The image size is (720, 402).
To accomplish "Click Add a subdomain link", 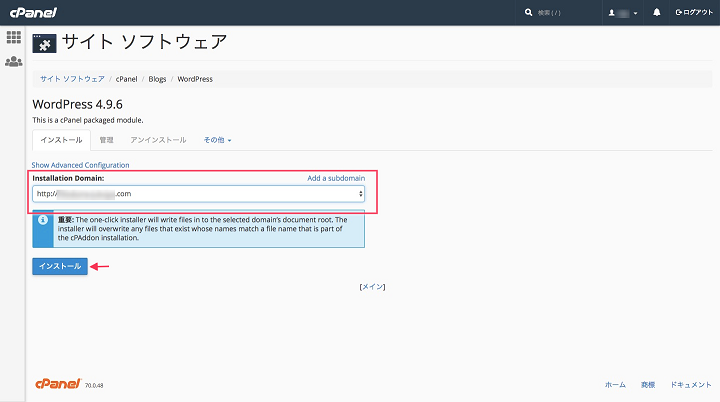I will click(336, 178).
